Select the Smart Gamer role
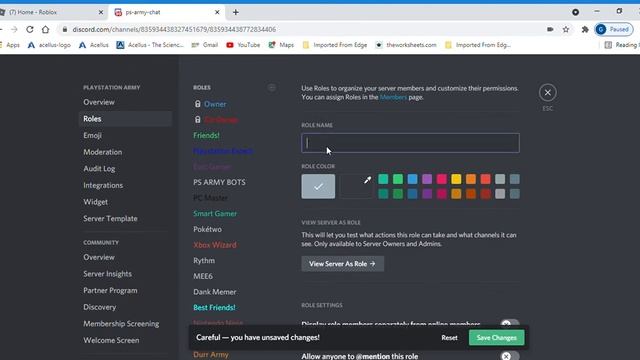 click(x=215, y=213)
